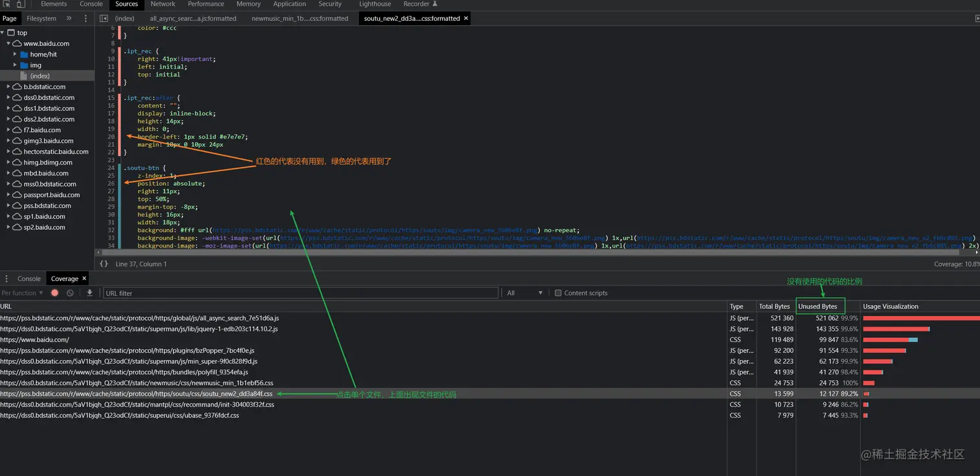Close the Coverage drawer tab

coord(84,278)
